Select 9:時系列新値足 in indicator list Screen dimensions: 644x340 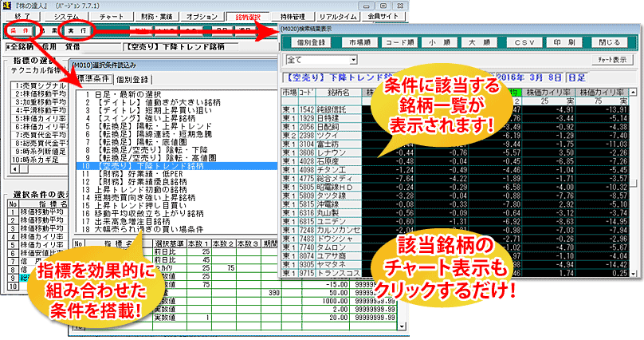pyautogui.click(x=39, y=152)
